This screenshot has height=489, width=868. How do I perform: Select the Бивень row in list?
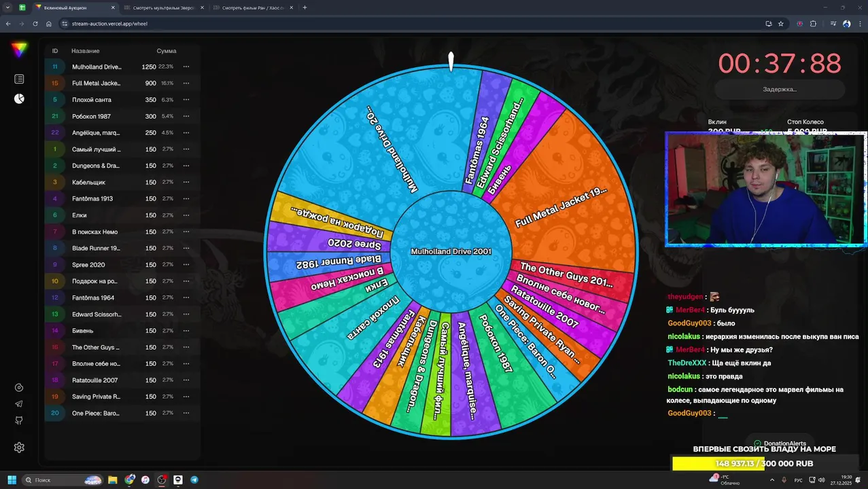click(x=122, y=331)
